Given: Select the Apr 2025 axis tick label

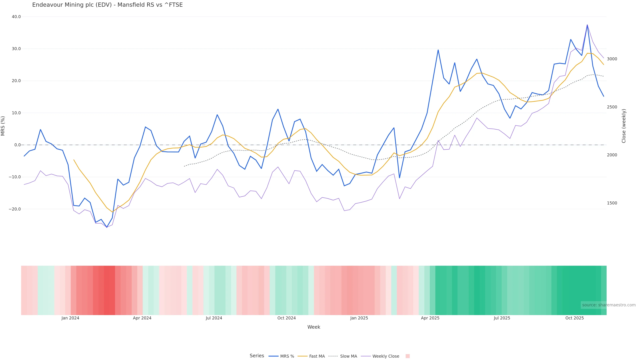Looking at the screenshot, I should (430, 318).
